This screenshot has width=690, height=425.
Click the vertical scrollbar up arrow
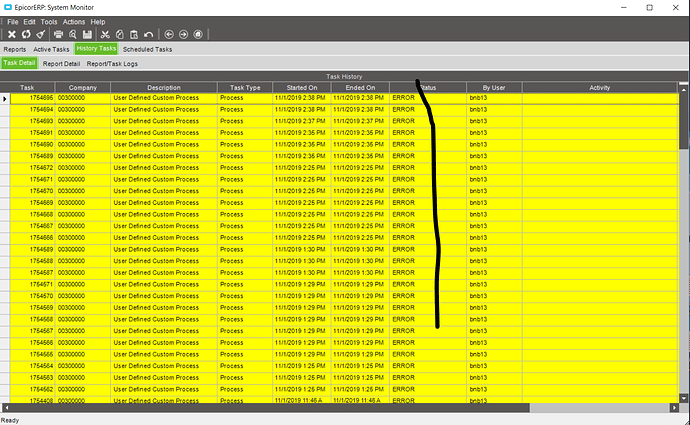tap(683, 89)
